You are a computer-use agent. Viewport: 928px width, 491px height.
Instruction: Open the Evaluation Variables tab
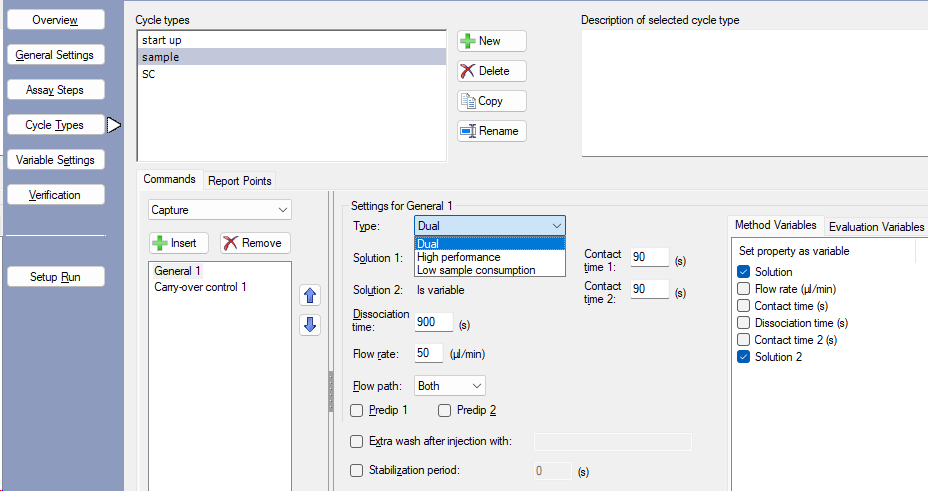tap(875, 226)
